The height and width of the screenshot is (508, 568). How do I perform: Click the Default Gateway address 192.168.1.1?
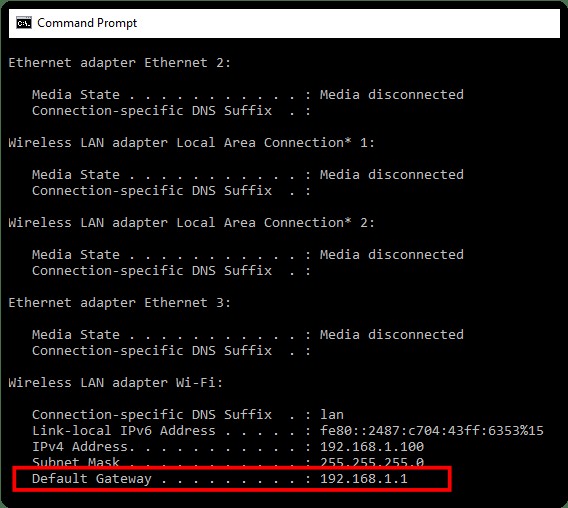coord(364,479)
